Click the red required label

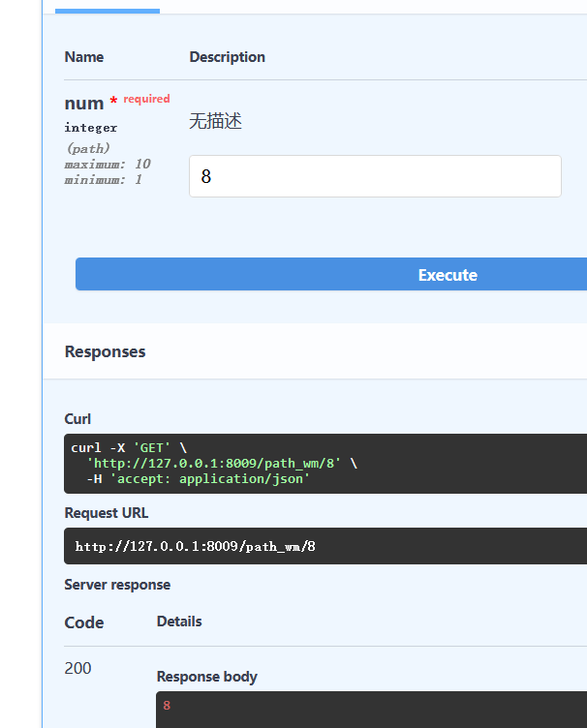tap(147, 99)
